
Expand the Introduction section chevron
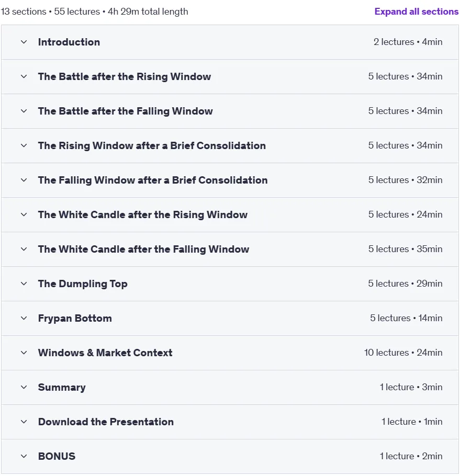point(24,42)
